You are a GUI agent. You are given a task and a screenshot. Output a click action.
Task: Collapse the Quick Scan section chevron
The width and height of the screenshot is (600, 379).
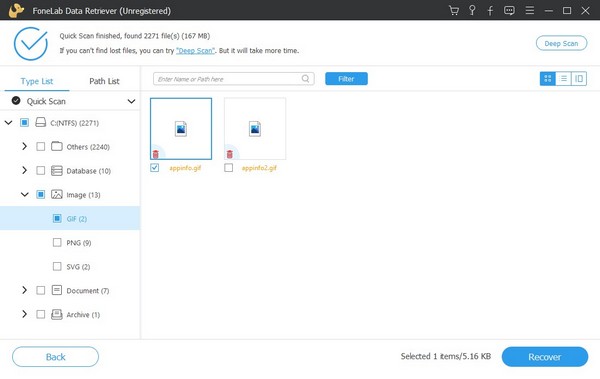click(x=131, y=101)
